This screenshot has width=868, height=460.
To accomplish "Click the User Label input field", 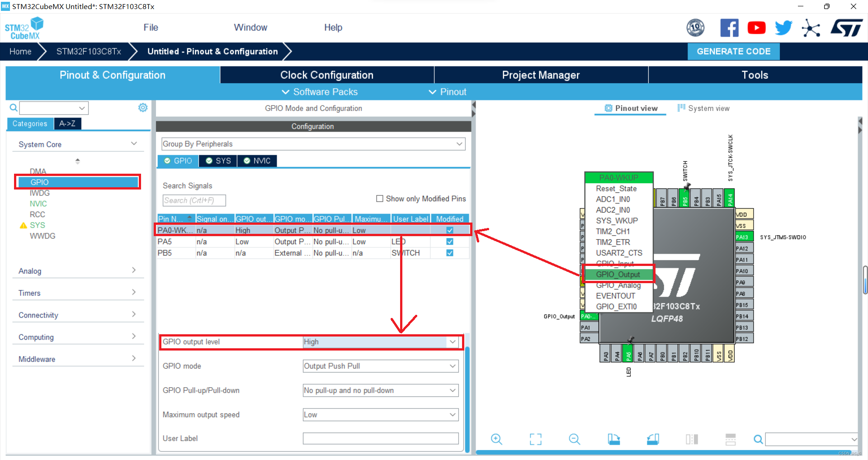I will point(381,438).
